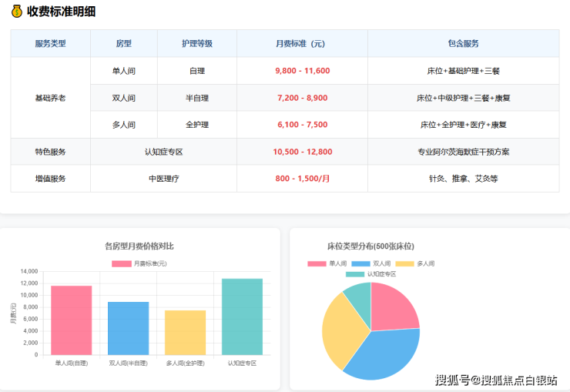Screen dimensions: 570x392
Task: Click the 服务类型 column header
Action: coord(51,44)
